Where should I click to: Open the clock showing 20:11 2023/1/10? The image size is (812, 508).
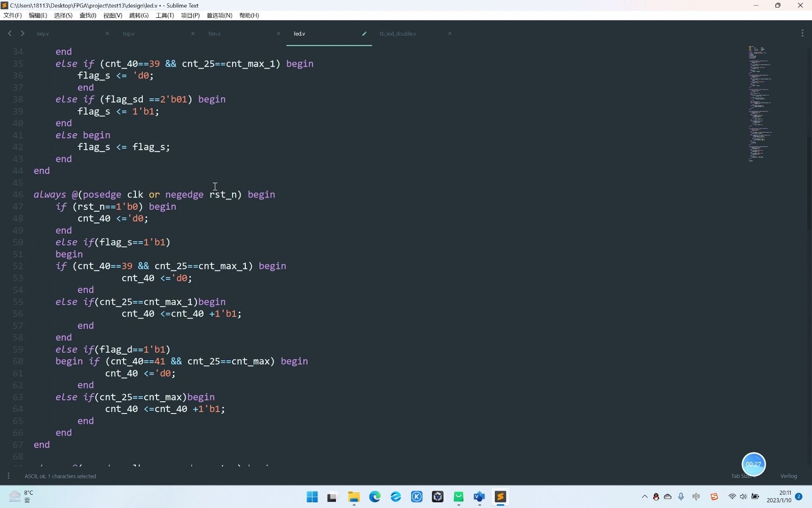coord(779,497)
